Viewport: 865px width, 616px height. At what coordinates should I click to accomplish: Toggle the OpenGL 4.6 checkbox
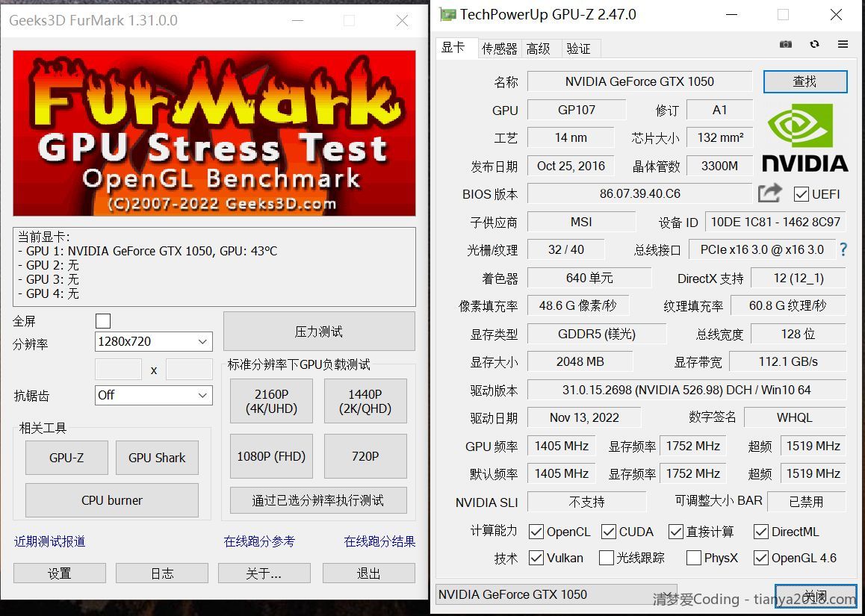pos(760,558)
